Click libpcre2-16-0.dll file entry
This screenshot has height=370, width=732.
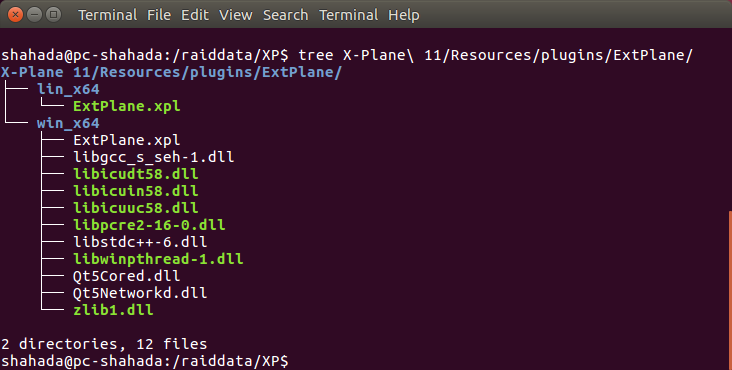click(x=149, y=225)
